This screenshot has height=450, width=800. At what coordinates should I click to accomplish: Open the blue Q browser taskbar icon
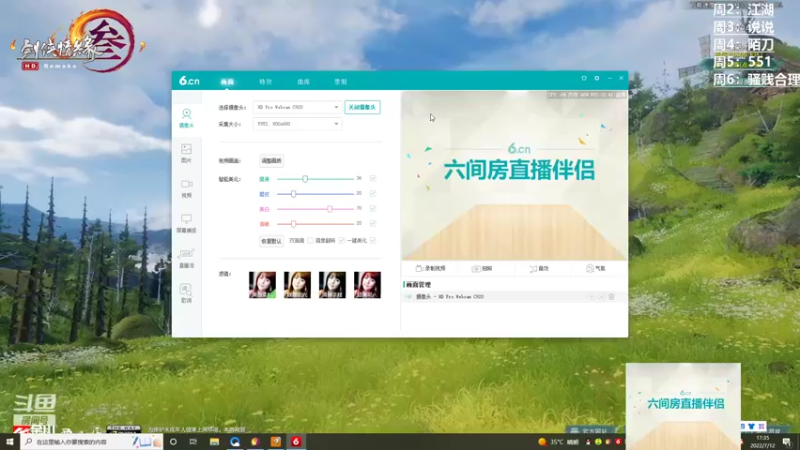tap(235, 442)
